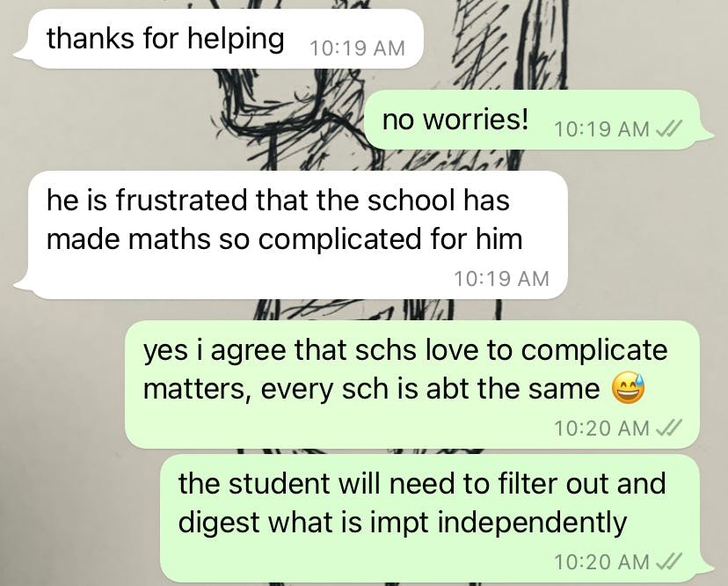Select the "no worries!" sent message
The image size is (728, 586).
coord(540,120)
